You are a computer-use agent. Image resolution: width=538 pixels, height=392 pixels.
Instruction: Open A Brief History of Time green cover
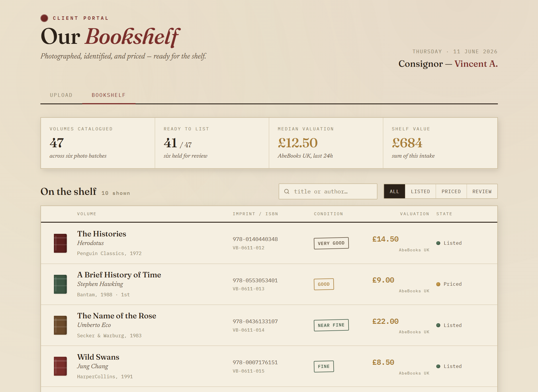click(x=60, y=284)
